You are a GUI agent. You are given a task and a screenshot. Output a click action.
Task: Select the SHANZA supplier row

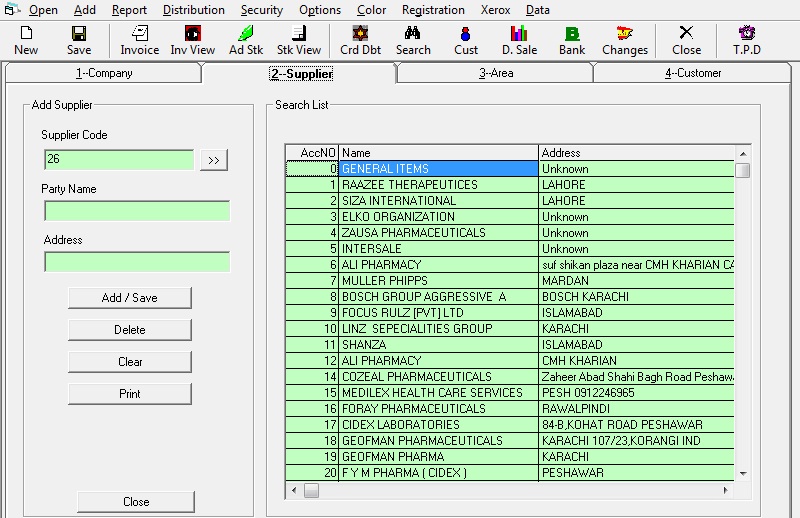[510, 344]
